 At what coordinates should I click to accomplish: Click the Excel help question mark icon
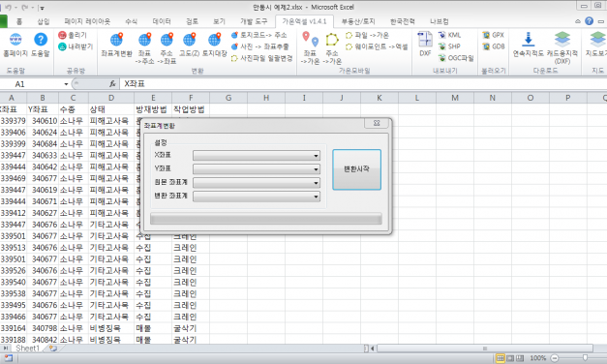click(x=590, y=21)
